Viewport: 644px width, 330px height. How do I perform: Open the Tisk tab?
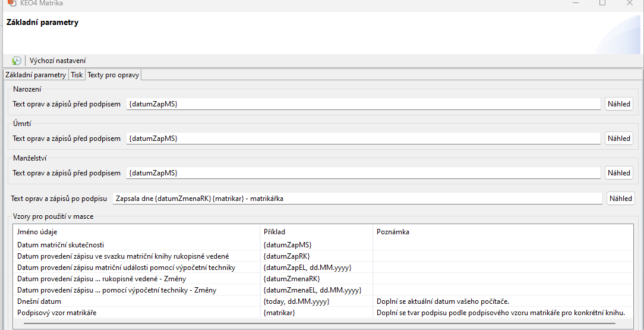pos(77,75)
